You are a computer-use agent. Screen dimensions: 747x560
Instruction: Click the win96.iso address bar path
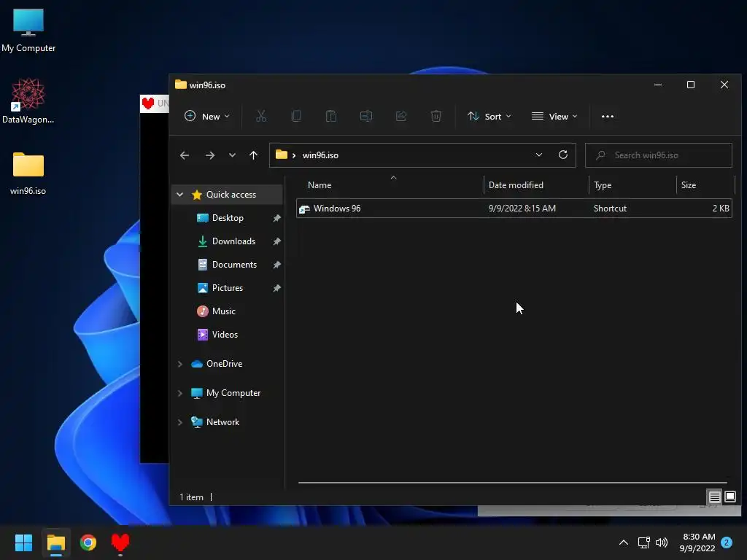[x=320, y=155]
